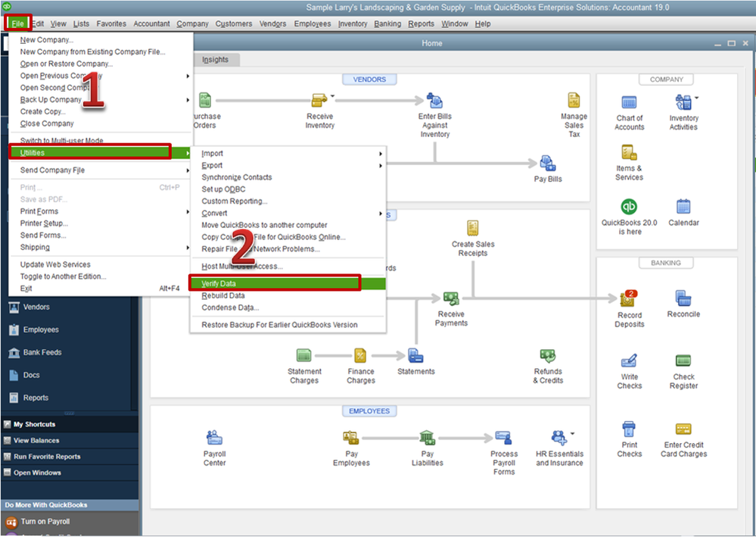Click the Reconcile icon

(683, 298)
